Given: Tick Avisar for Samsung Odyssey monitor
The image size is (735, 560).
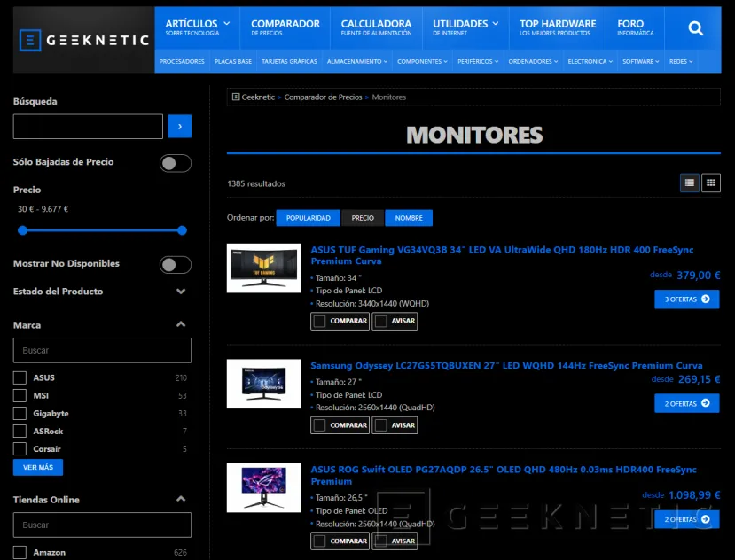Looking at the screenshot, I should coord(381,425).
